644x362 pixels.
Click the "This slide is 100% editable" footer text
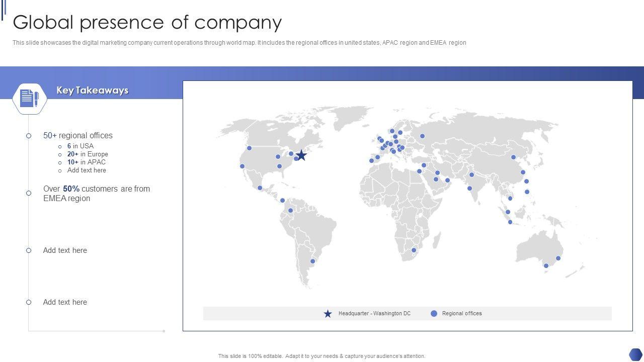tap(321, 356)
